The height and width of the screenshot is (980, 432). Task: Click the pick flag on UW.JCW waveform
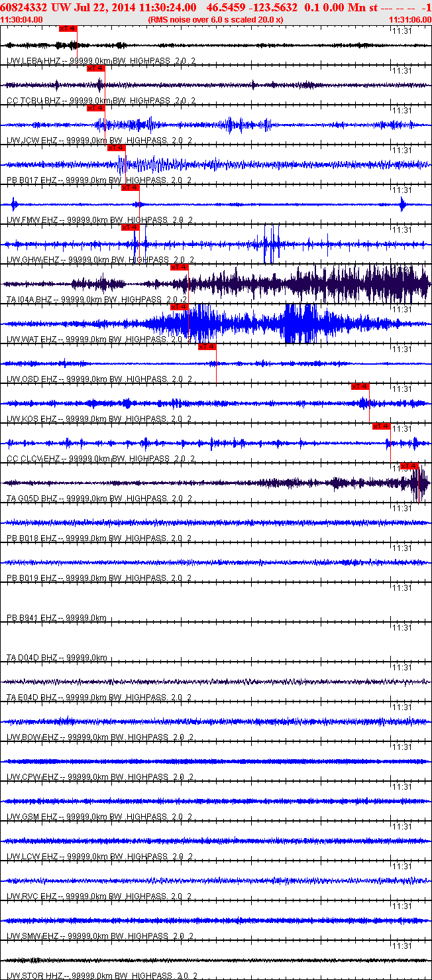96,108
